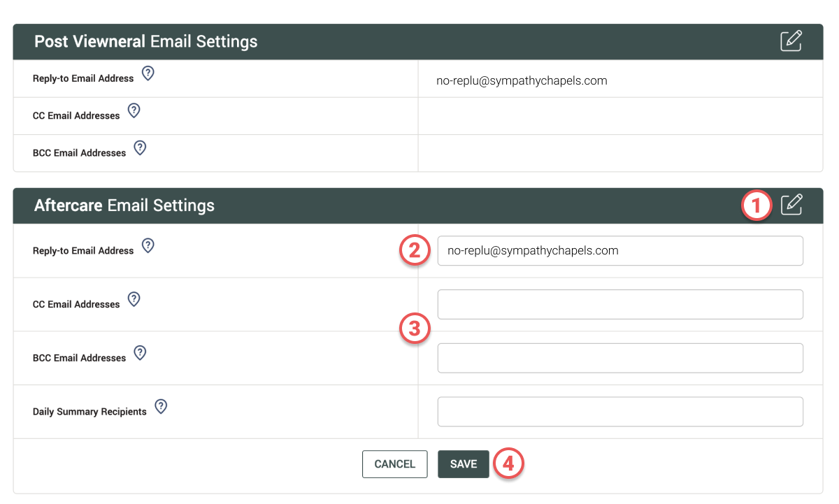The height and width of the screenshot is (504, 839).
Task: Click the help icon next to Aftercare Reply-to Email Address
Action: point(148,245)
